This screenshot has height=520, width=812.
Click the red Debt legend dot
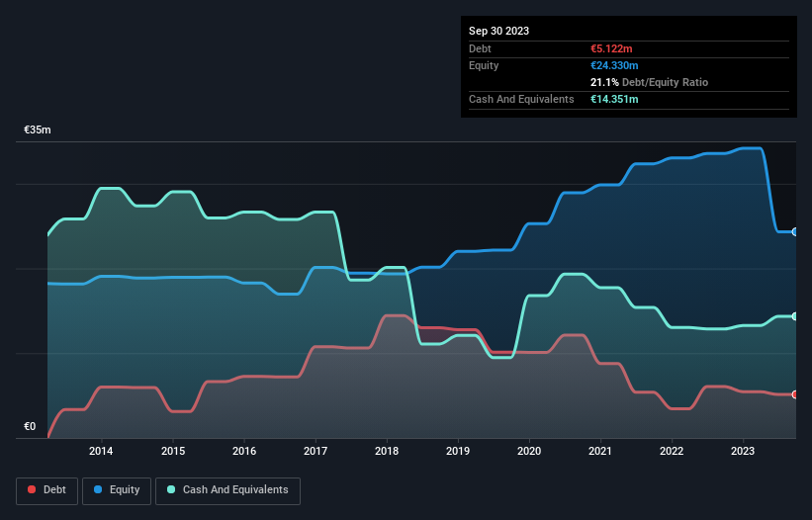[32, 489]
